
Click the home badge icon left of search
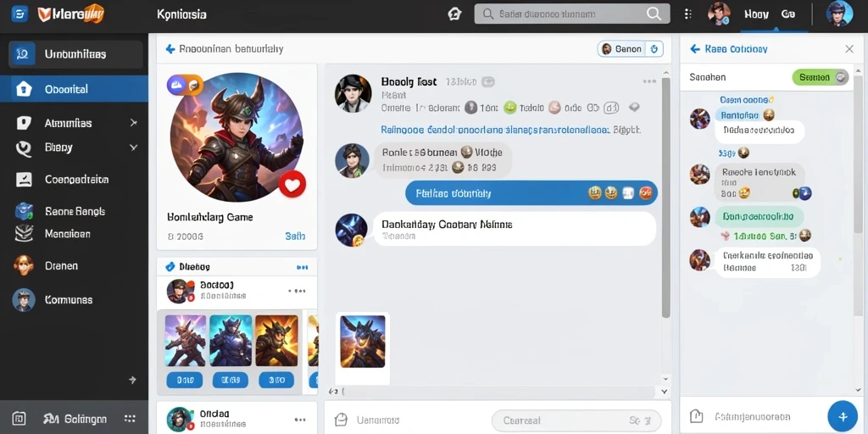pos(454,14)
